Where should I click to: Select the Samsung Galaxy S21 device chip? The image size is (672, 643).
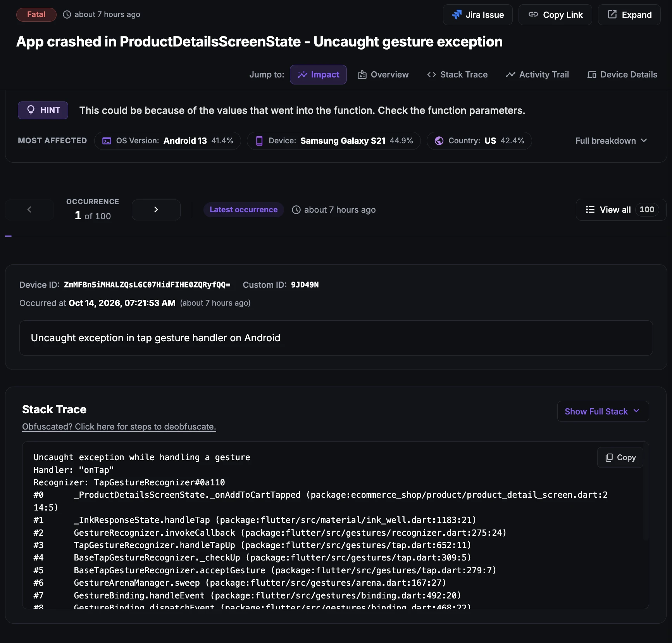click(x=334, y=141)
